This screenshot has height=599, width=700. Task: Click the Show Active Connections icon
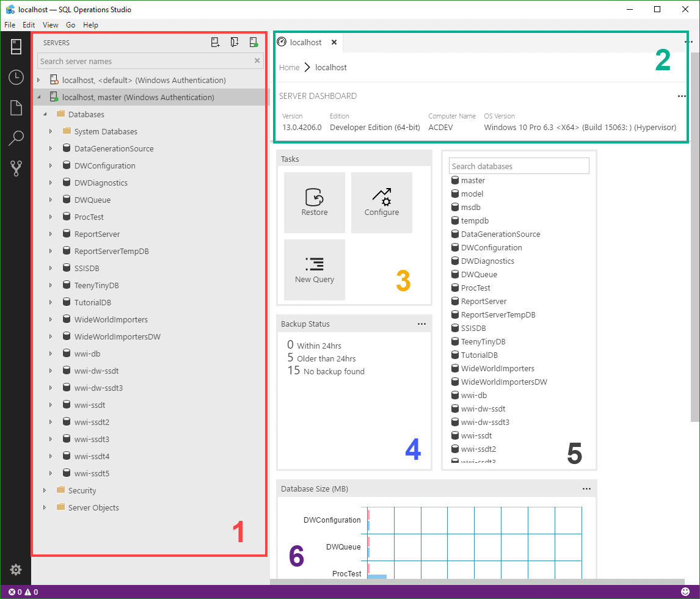253,42
